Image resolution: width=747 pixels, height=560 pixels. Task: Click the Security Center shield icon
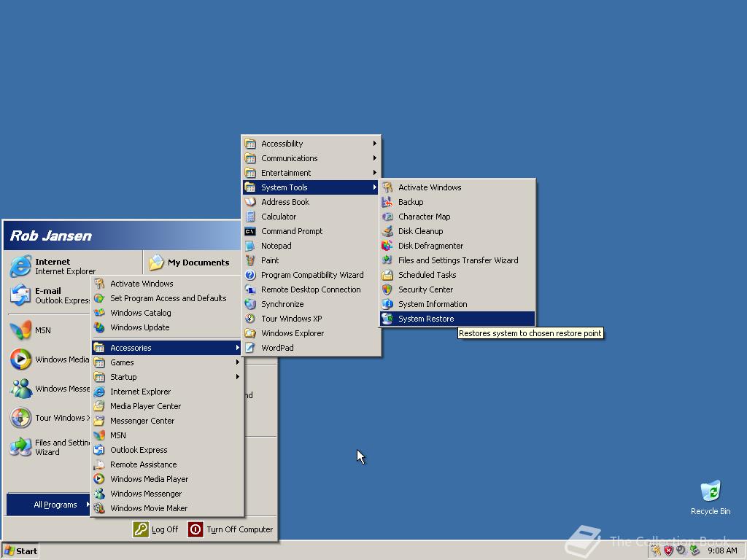click(387, 289)
